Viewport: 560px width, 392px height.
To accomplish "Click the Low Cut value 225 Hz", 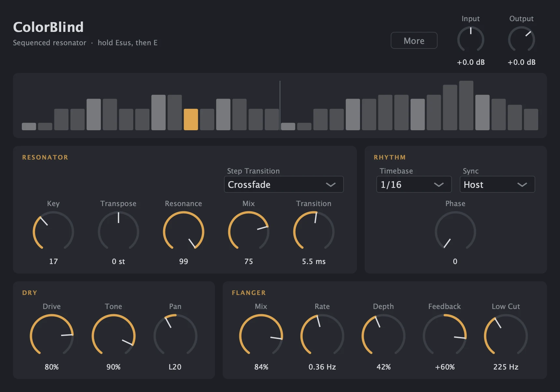I will (506, 367).
